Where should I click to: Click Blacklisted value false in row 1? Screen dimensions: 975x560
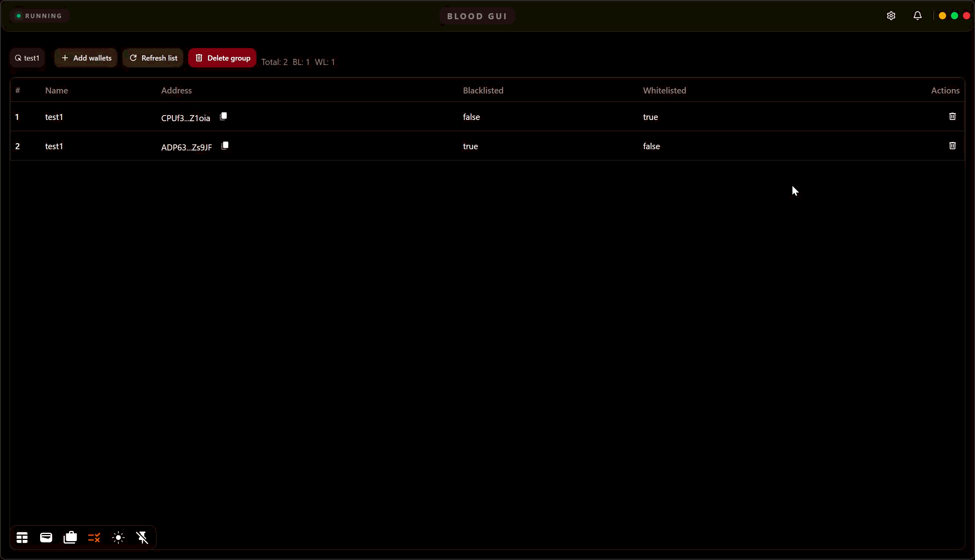click(x=471, y=117)
